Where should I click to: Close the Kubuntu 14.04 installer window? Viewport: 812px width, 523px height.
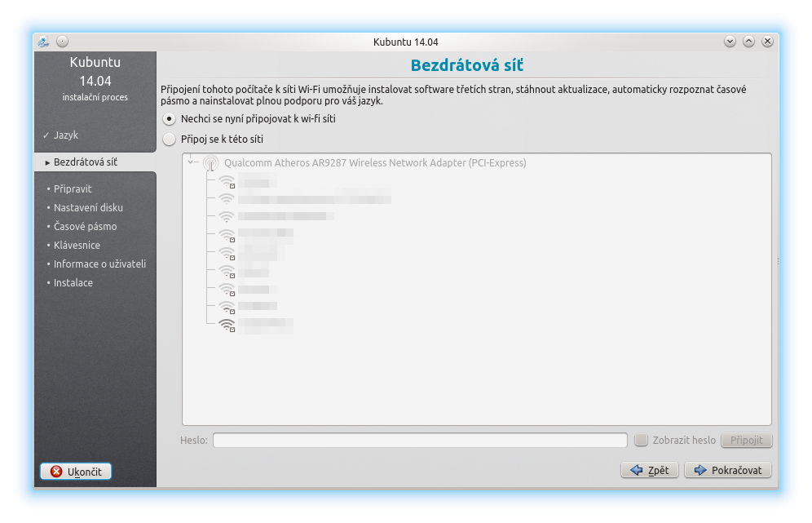tap(767, 42)
